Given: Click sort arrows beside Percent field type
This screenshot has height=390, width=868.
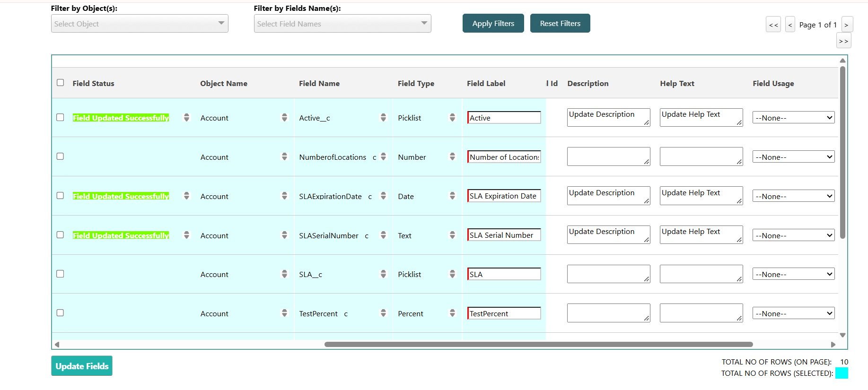Looking at the screenshot, I should [x=452, y=313].
